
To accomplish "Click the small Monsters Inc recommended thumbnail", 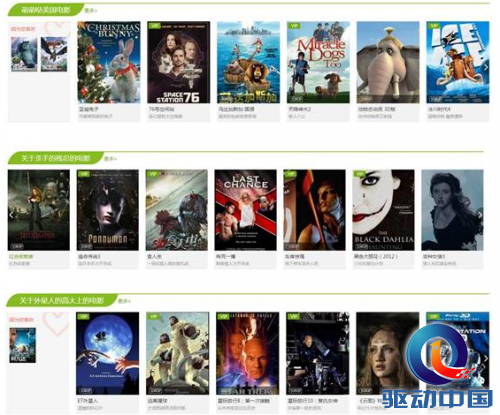I will click(24, 54).
